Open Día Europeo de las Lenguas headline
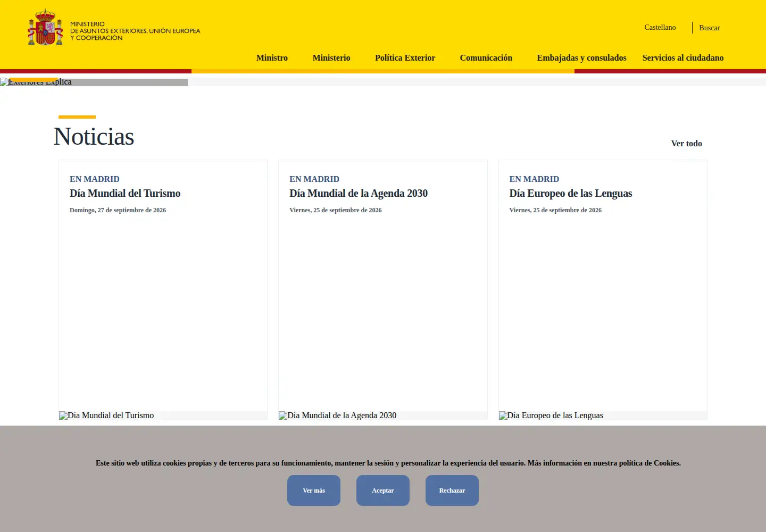 tap(571, 193)
